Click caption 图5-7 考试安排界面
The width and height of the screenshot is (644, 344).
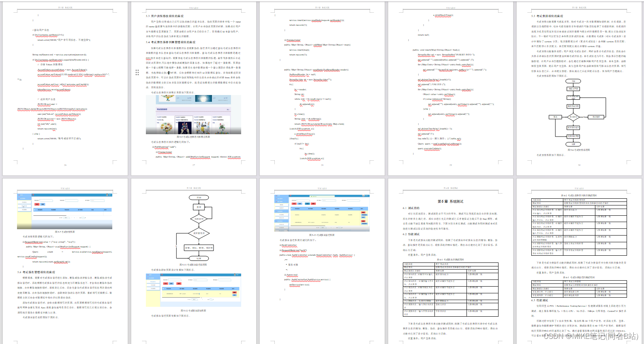pyautogui.click(x=64, y=232)
